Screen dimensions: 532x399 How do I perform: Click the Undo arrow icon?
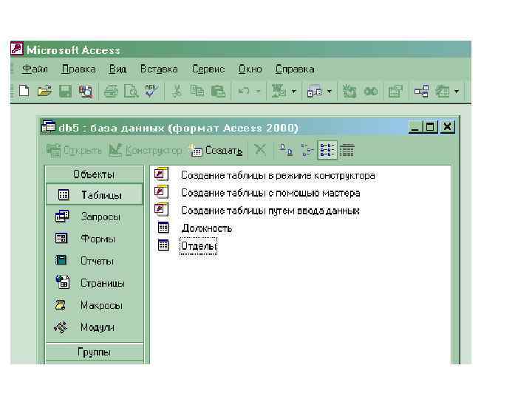244,91
